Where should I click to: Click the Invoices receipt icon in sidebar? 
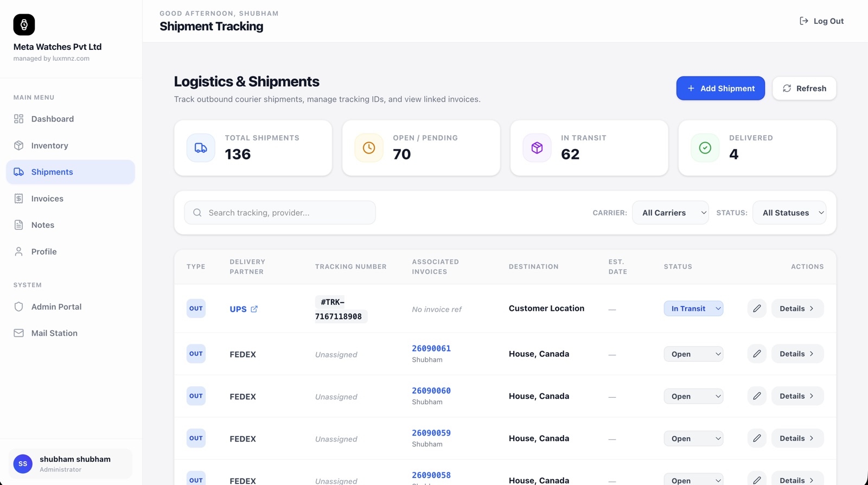[18, 199]
